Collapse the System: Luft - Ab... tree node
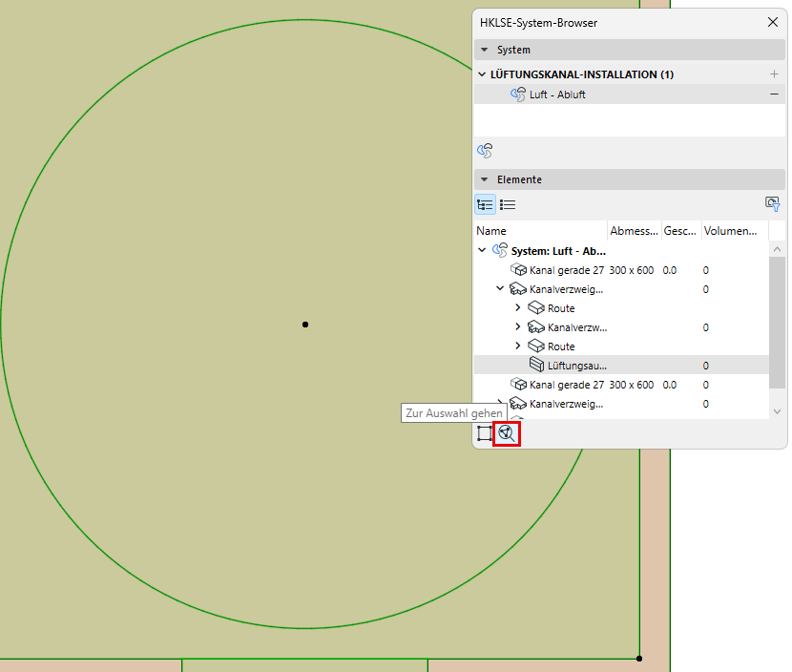The height and width of the screenshot is (672, 792). click(x=482, y=250)
